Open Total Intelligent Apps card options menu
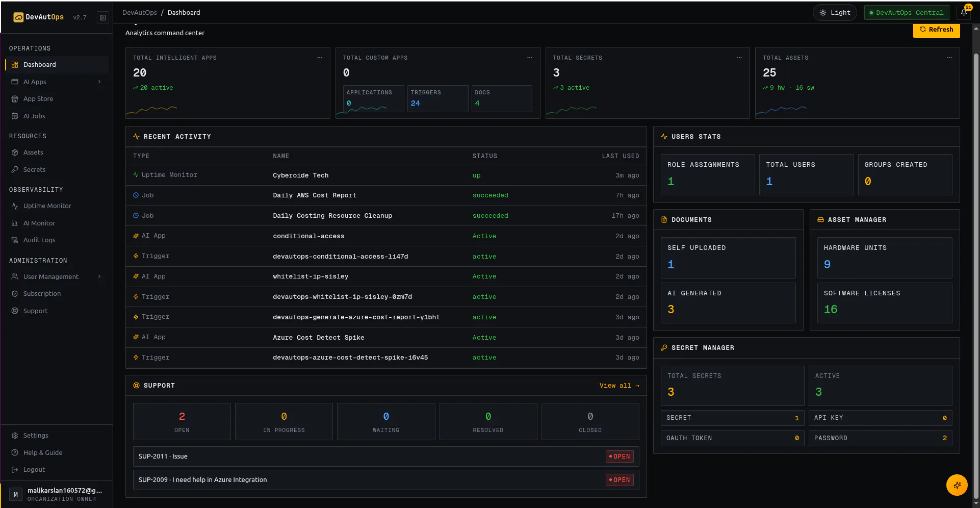The height and width of the screenshot is (508, 980). (320, 58)
